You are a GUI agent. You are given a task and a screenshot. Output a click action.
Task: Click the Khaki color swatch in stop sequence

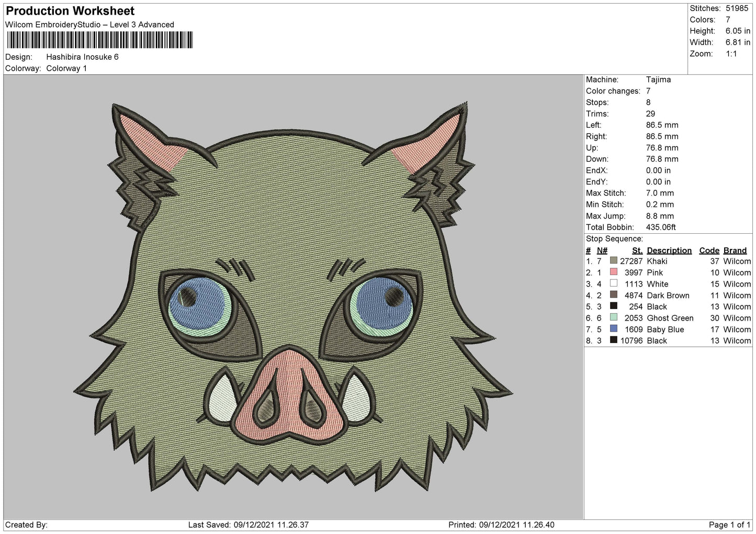coord(613,260)
